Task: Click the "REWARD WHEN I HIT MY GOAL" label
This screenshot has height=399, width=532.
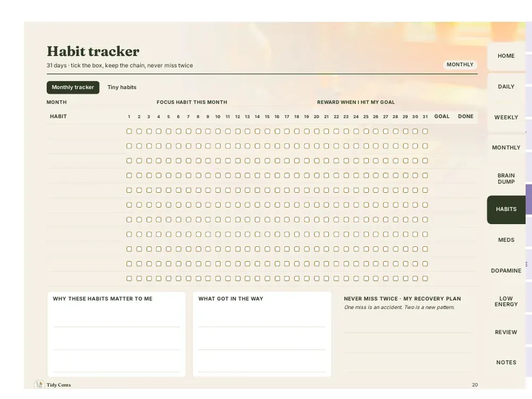Action: pos(356,102)
